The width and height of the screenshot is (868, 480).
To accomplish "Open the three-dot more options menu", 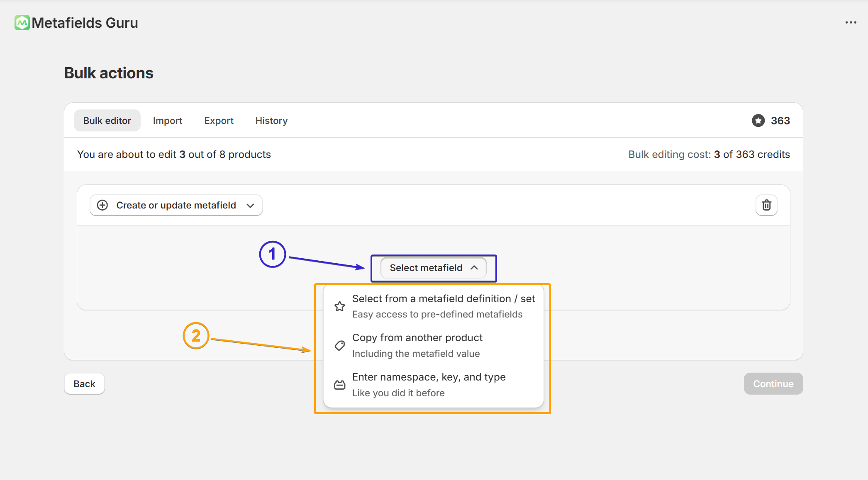I will coord(851,23).
